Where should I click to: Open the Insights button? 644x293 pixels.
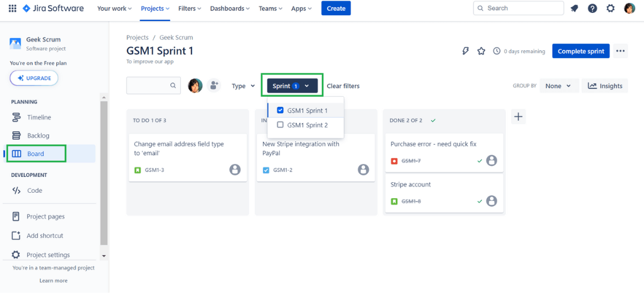click(605, 86)
